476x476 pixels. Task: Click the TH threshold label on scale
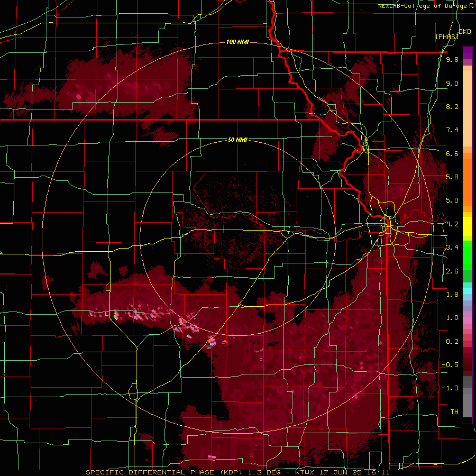click(x=454, y=412)
